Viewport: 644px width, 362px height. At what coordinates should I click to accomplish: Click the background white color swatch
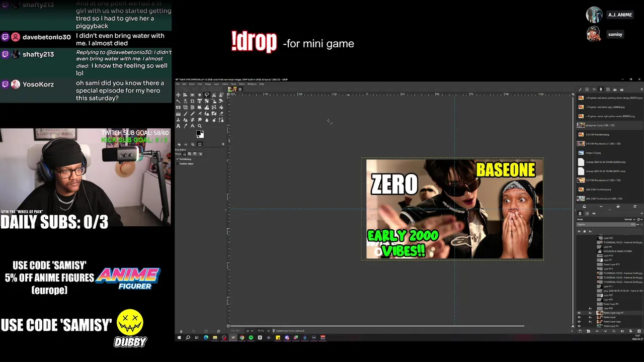(202, 136)
